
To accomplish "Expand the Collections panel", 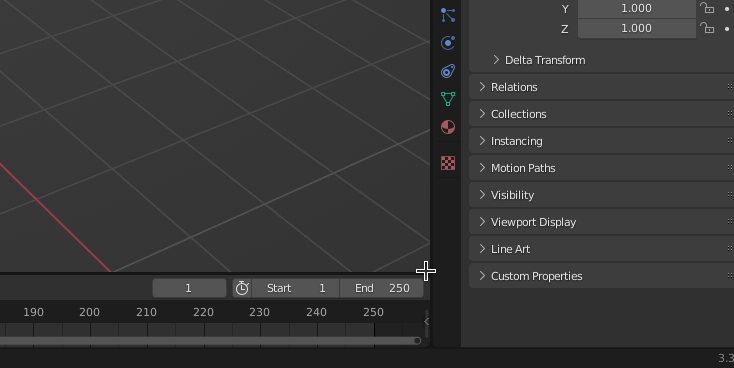I will pos(602,114).
